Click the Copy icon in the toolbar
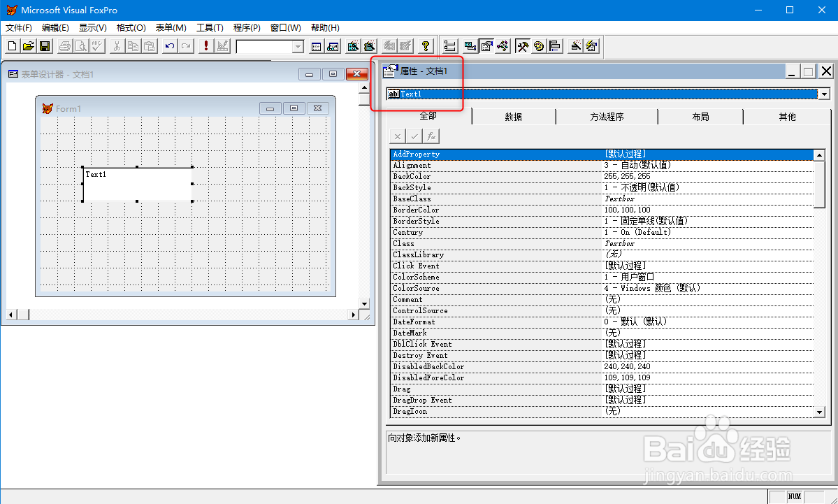The image size is (838, 504). pyautogui.click(x=133, y=47)
